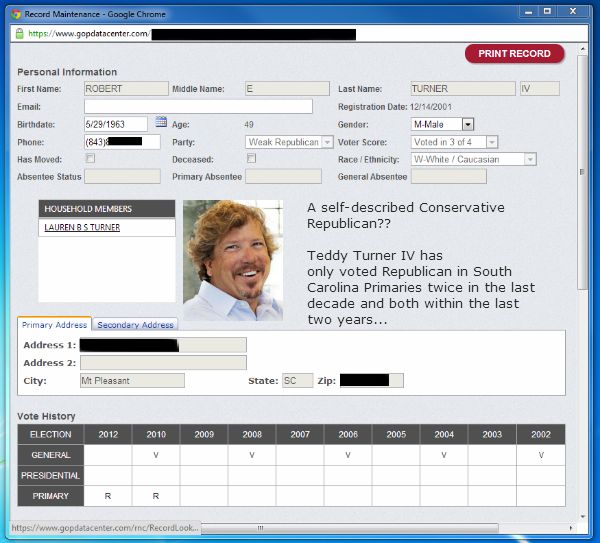Image resolution: width=600 pixels, height=543 pixels.
Task: Select the Primary Address tab
Action: (x=54, y=325)
